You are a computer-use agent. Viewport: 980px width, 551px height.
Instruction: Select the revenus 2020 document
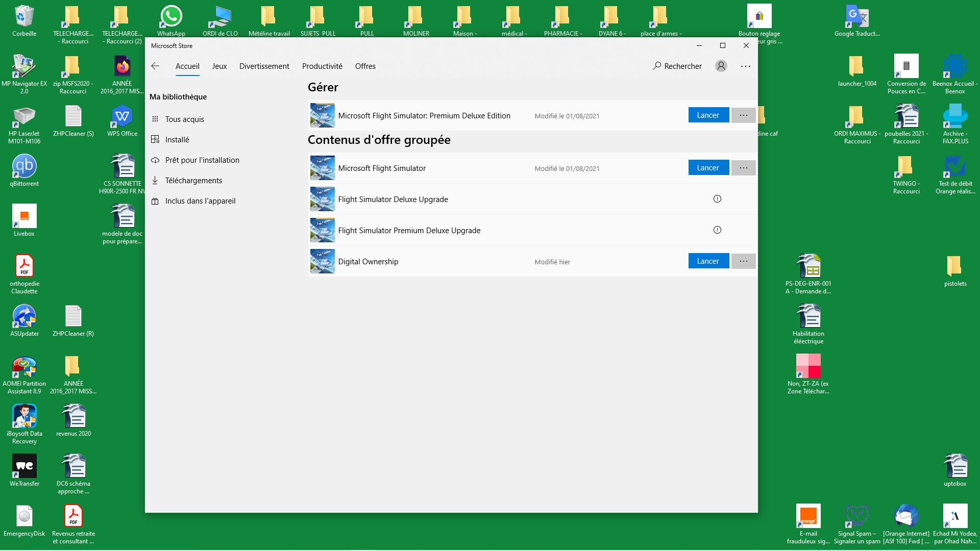(73, 421)
